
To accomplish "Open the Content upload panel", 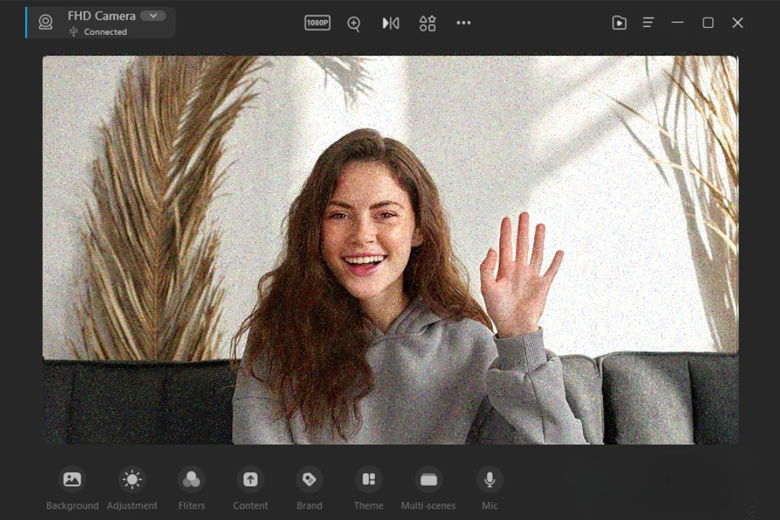I will tap(250, 480).
